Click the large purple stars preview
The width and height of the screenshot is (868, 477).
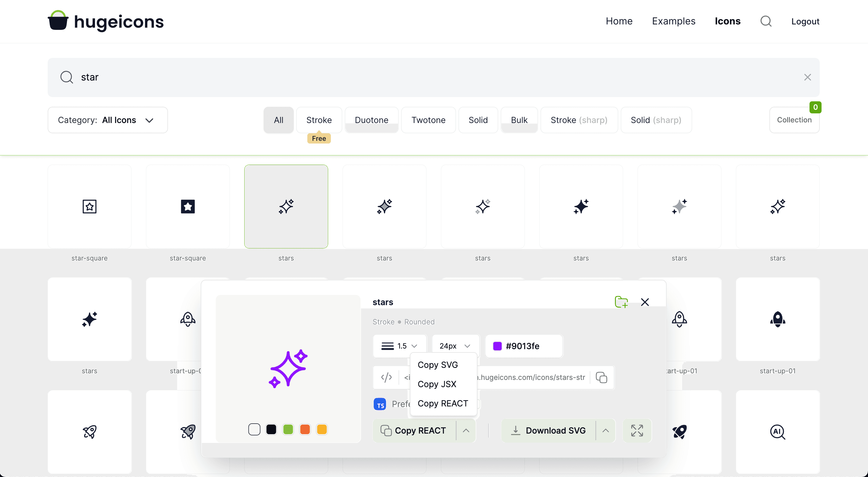[x=288, y=368]
